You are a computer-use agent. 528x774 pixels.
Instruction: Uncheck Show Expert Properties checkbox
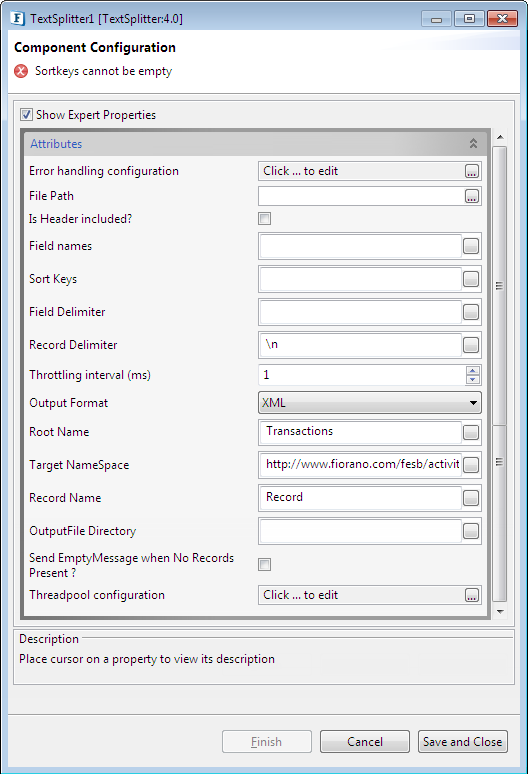[x=27, y=115]
